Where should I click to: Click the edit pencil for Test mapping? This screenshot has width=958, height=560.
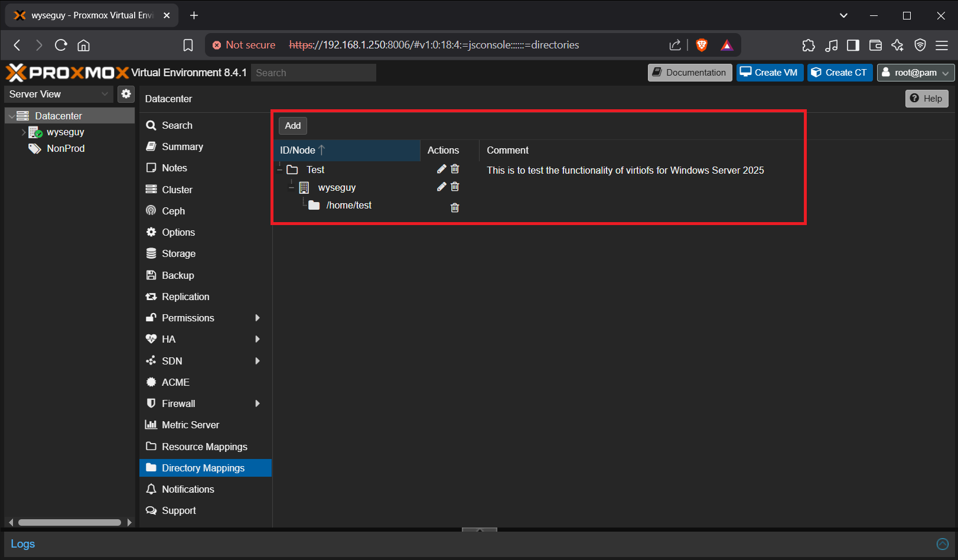441,169
